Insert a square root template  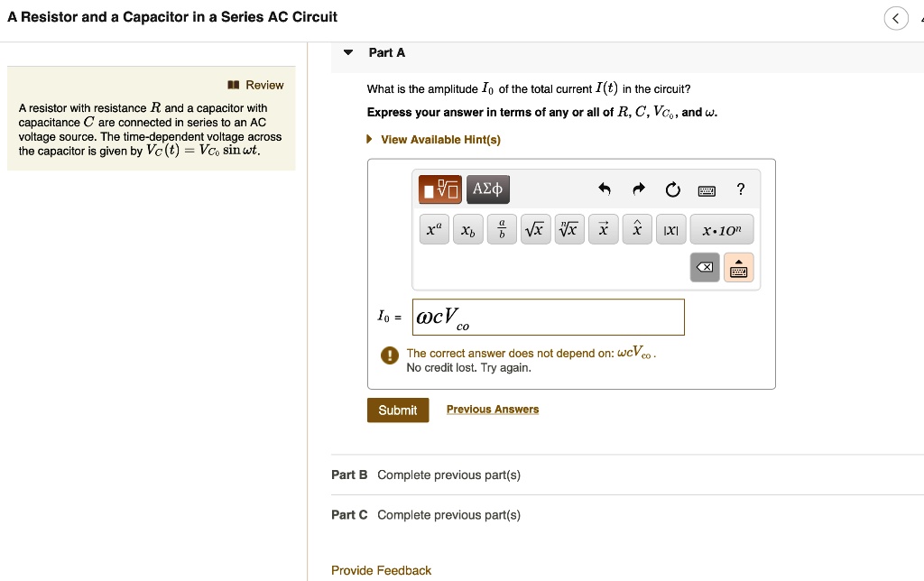[x=535, y=228]
